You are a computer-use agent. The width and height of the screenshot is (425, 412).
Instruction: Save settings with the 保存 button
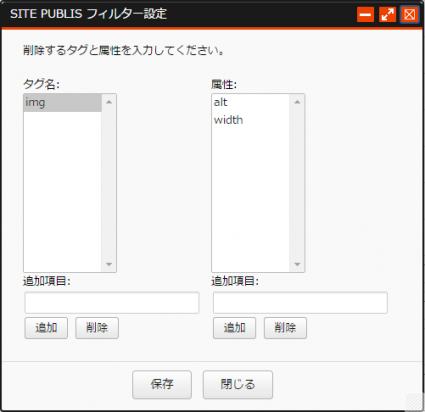[162, 385]
